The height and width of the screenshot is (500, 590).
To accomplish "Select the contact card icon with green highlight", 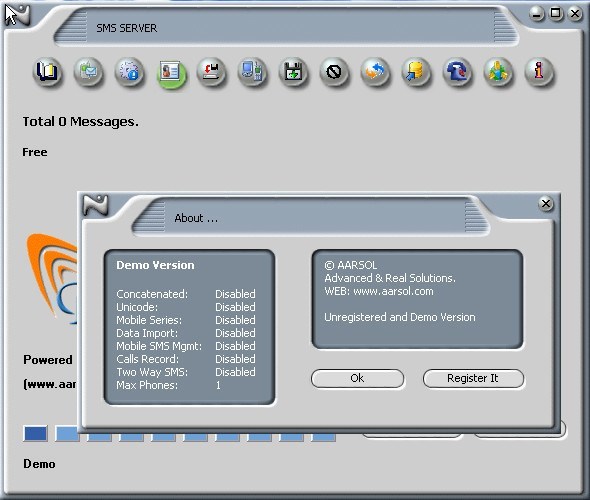I will [x=171, y=73].
